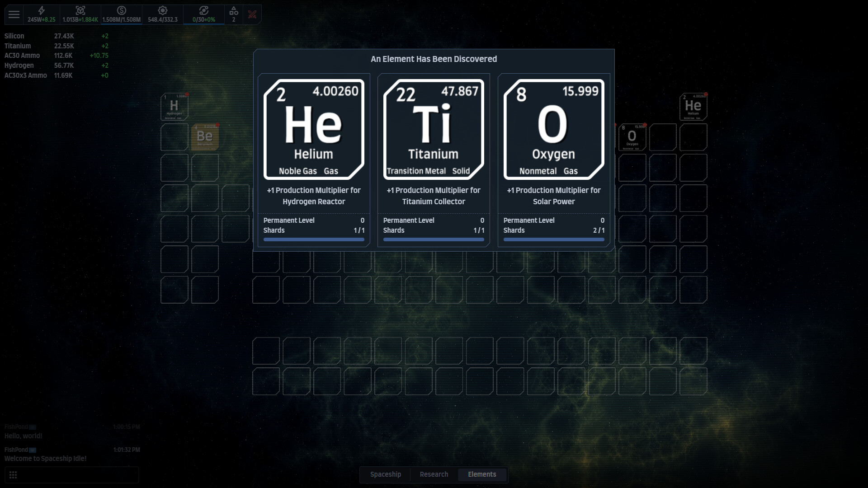Open the Elements tab
Image resolution: width=868 pixels, height=488 pixels.
(x=482, y=474)
